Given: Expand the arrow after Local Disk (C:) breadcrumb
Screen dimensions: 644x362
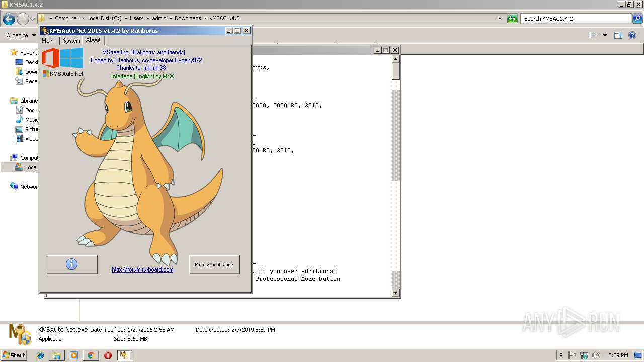Looking at the screenshot, I should 126,18.
